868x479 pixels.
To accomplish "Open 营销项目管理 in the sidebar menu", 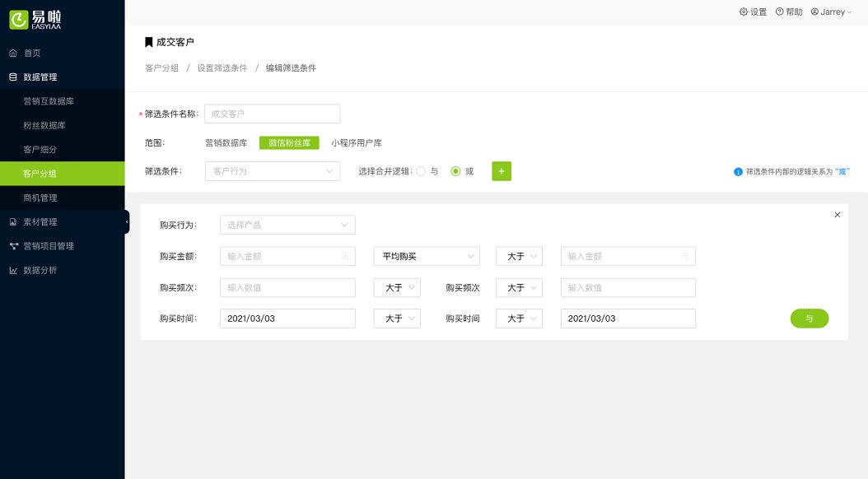I will point(48,246).
